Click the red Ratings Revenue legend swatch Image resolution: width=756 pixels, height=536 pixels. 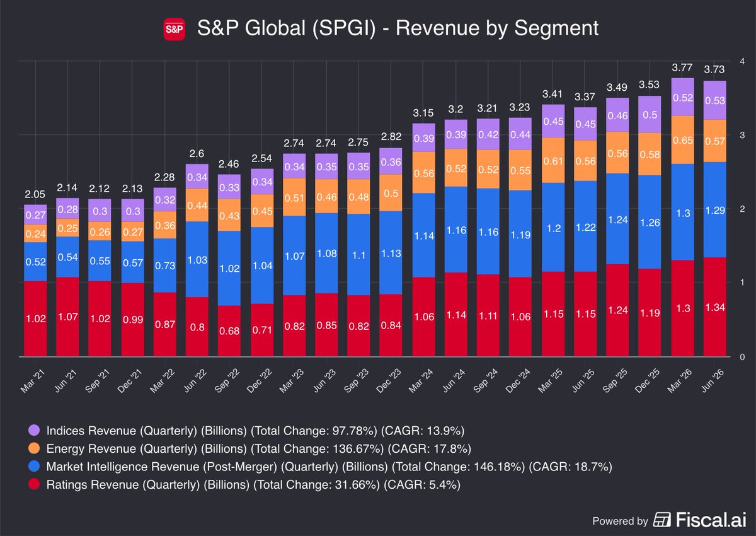(x=33, y=485)
